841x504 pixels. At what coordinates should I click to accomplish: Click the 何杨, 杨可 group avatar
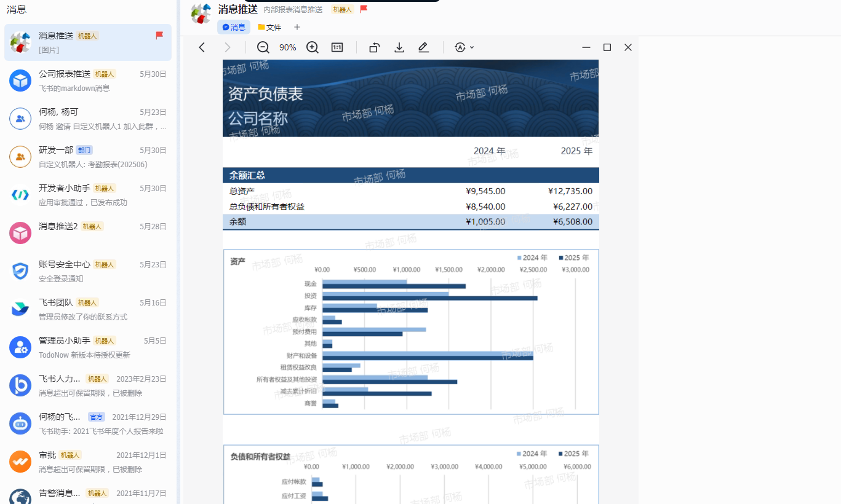coord(20,119)
